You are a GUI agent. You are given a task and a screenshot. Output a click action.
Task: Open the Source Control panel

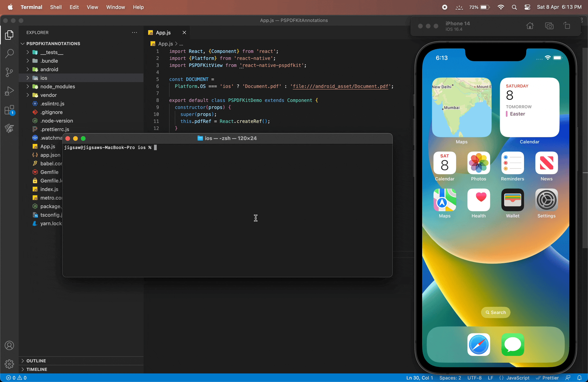point(9,72)
